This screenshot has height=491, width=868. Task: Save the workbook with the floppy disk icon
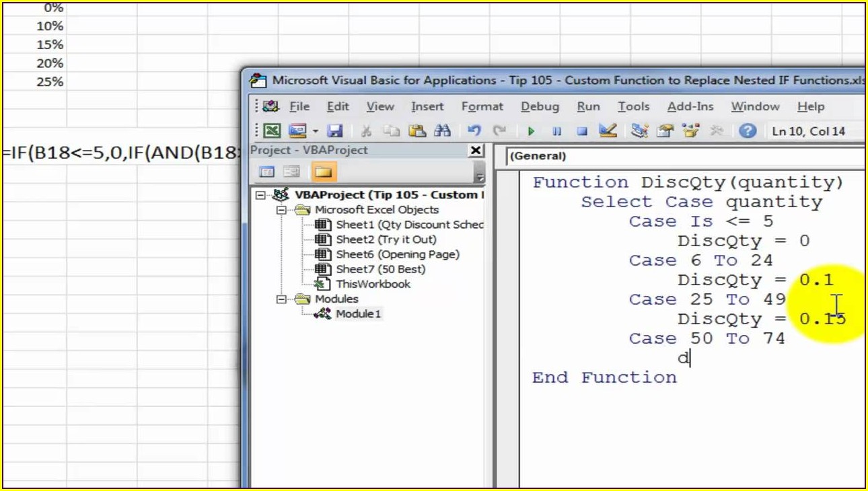334,131
